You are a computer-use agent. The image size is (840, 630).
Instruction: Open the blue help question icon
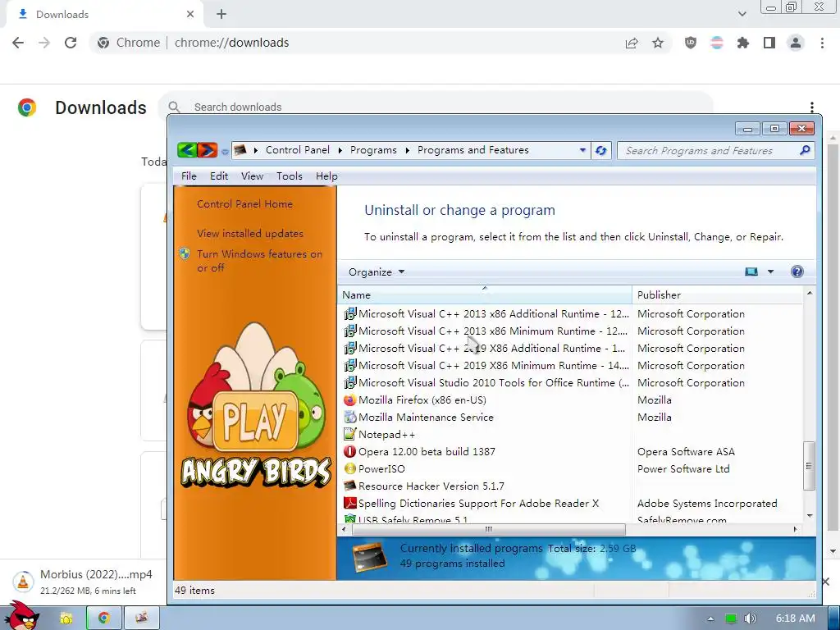click(x=797, y=272)
